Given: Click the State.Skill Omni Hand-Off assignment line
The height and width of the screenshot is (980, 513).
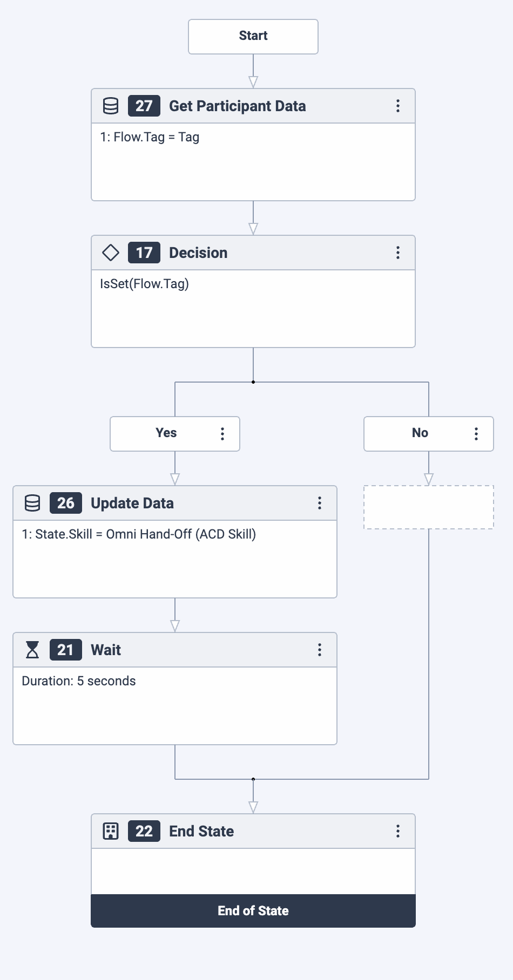Looking at the screenshot, I should click(x=139, y=534).
